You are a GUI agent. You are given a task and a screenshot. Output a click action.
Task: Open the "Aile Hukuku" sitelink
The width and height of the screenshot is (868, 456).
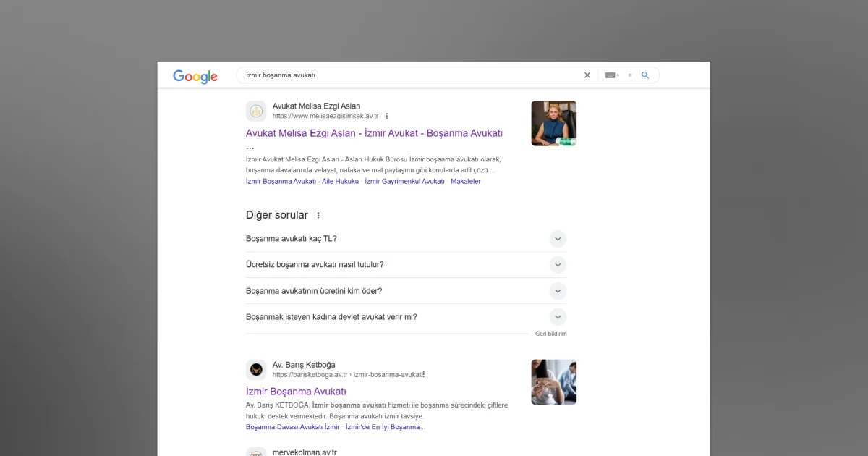pyautogui.click(x=340, y=182)
